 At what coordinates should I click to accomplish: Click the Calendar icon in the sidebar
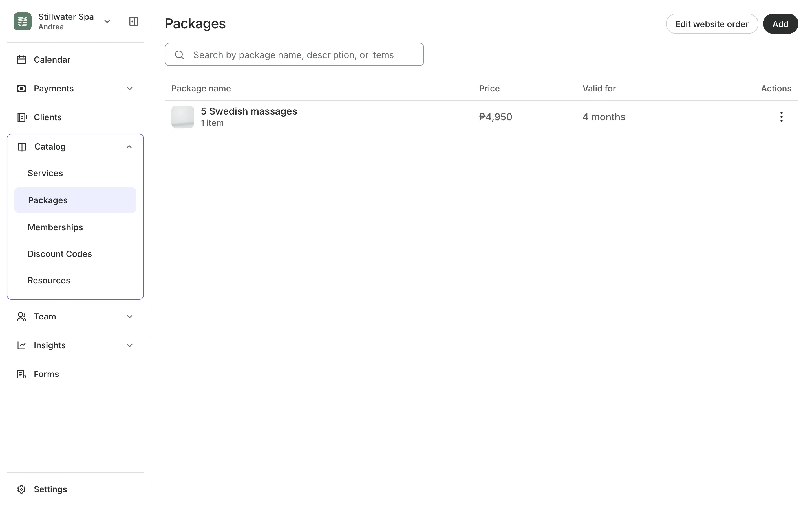click(21, 60)
